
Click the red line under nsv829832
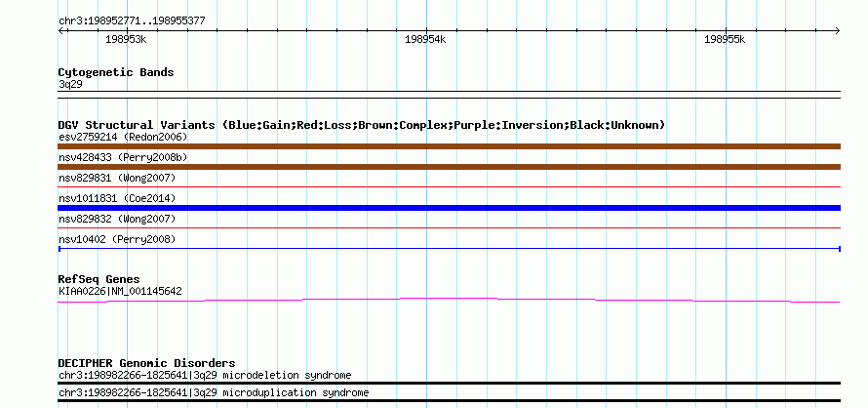(449, 227)
